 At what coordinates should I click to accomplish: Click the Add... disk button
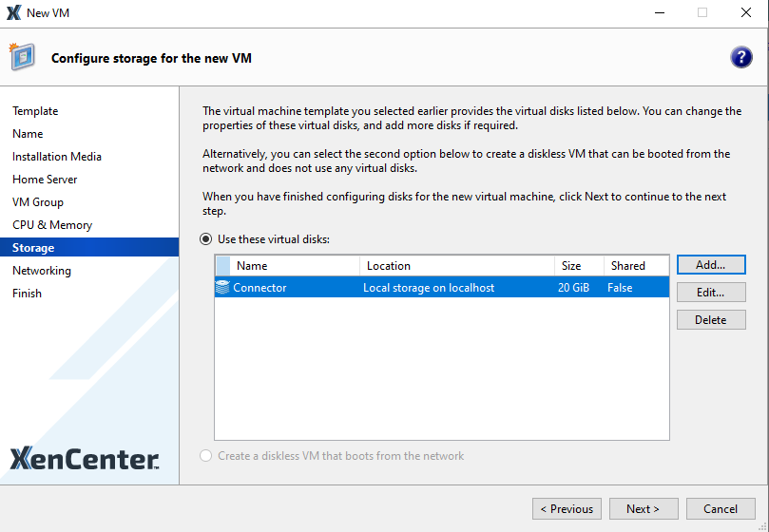point(711,265)
